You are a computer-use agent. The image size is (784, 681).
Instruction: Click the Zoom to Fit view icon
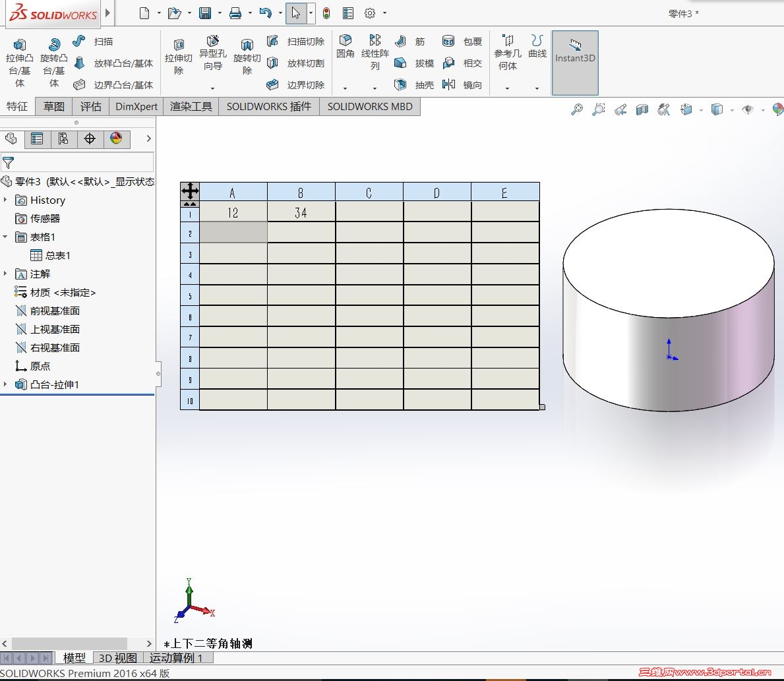point(576,109)
